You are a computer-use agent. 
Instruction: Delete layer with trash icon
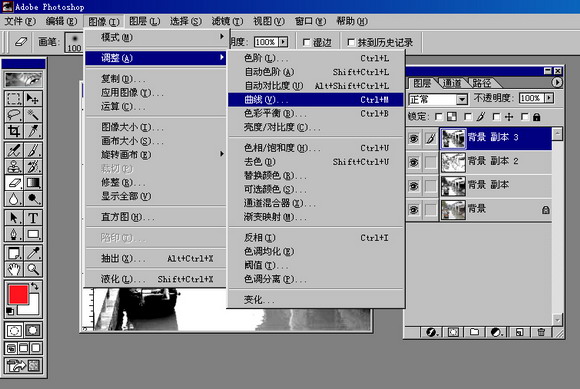click(x=541, y=332)
